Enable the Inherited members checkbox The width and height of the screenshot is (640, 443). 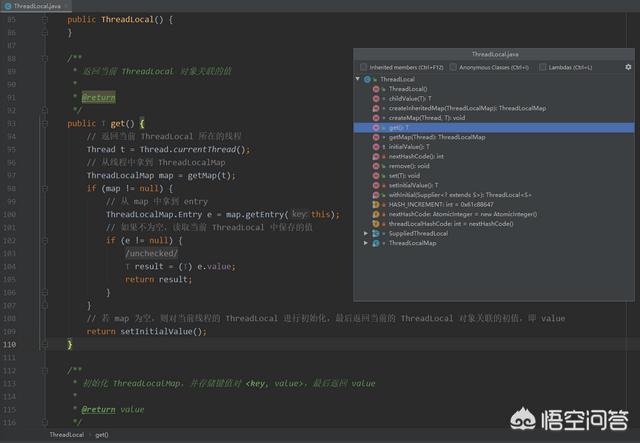tap(363, 67)
